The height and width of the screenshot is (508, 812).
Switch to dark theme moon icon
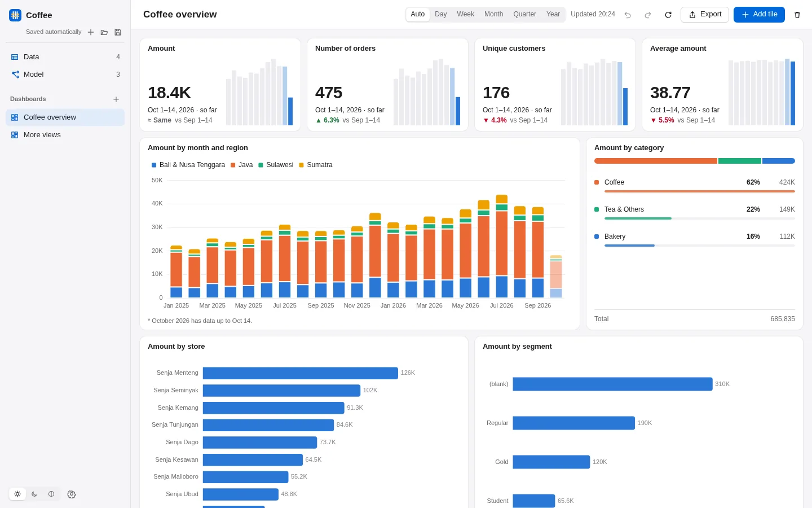(34, 494)
